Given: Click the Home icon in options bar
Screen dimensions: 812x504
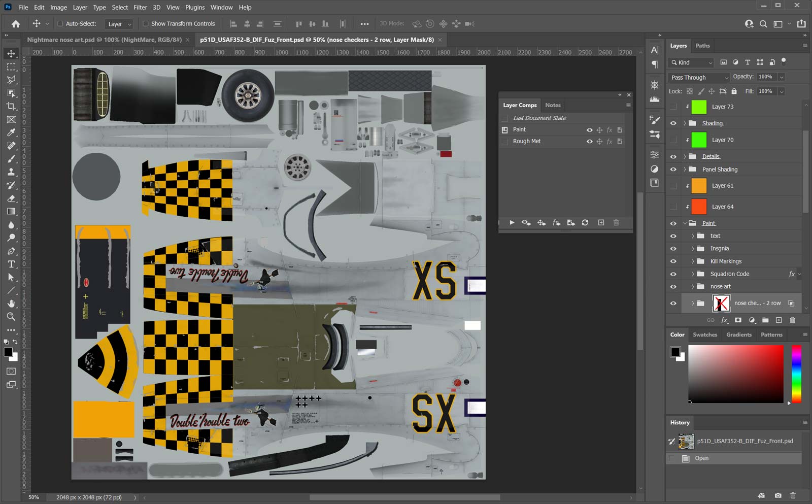Looking at the screenshot, I should 16,24.
